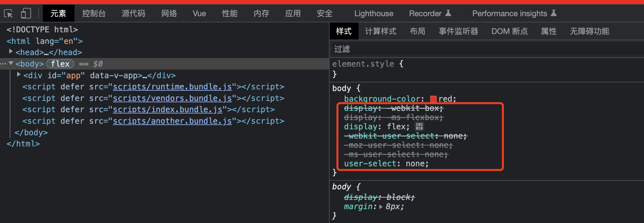
Task: Toggle the flex badge on body element
Action: 60,64
